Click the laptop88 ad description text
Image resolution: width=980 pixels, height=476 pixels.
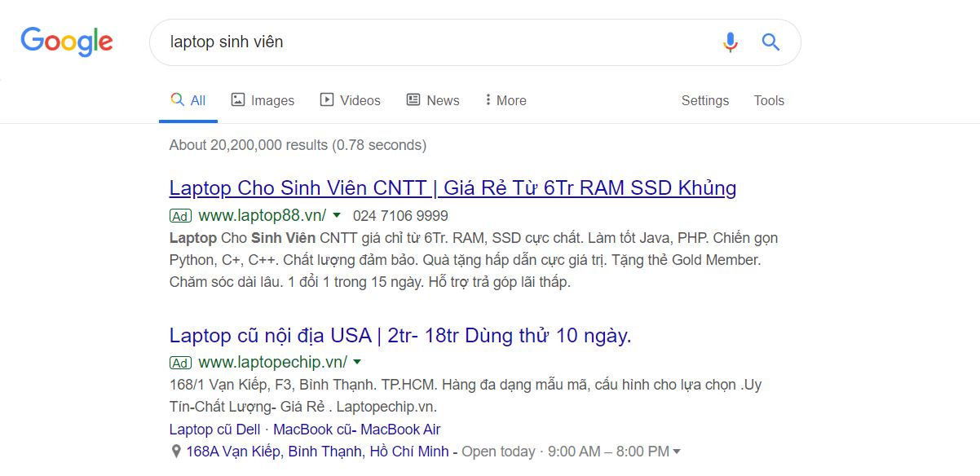(x=474, y=261)
